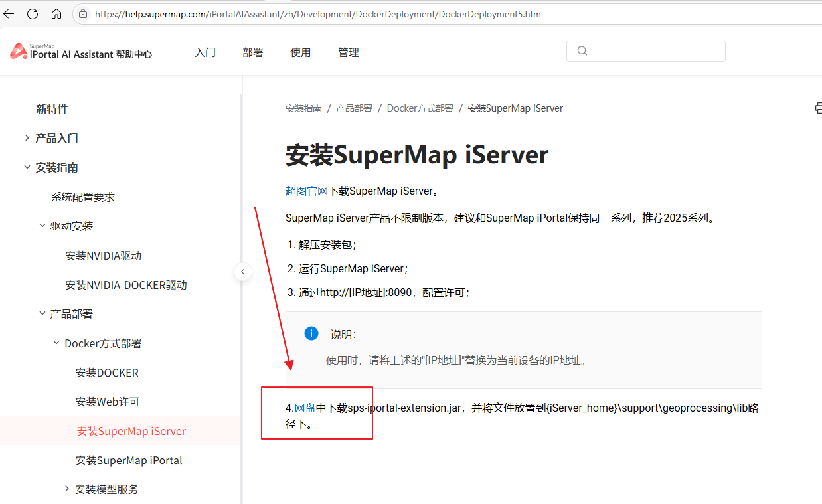Collapse the 产品部署 tree node chevron
822x504 pixels.
(x=42, y=313)
